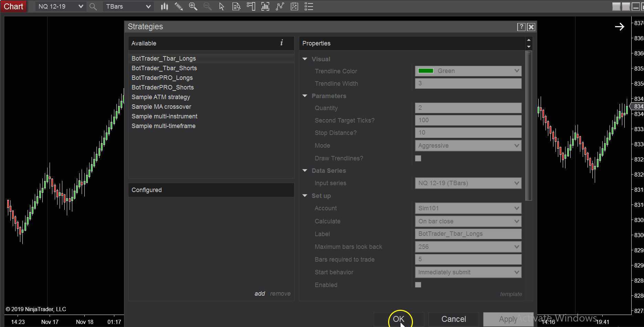644x327 pixels.
Task: Open the Calculate dropdown
Action: (x=468, y=221)
